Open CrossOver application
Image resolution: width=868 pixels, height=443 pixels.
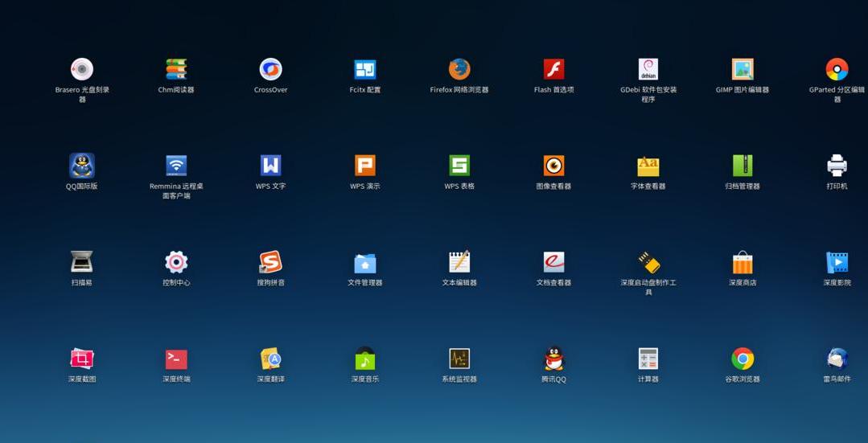[270, 69]
